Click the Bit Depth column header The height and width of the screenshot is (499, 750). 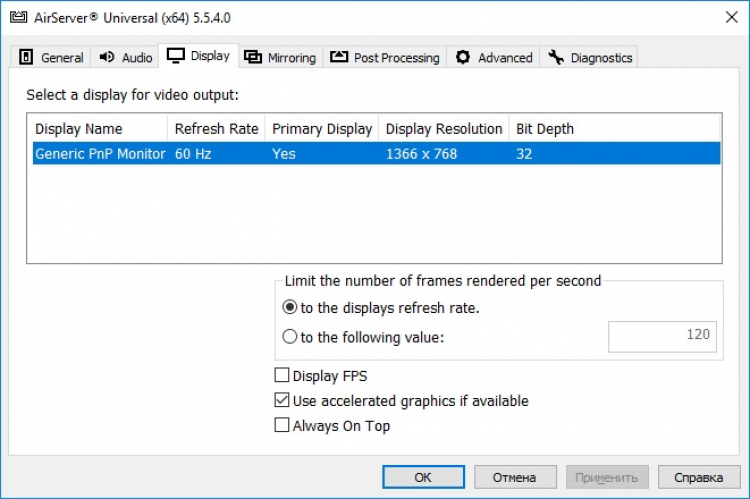tap(545, 129)
